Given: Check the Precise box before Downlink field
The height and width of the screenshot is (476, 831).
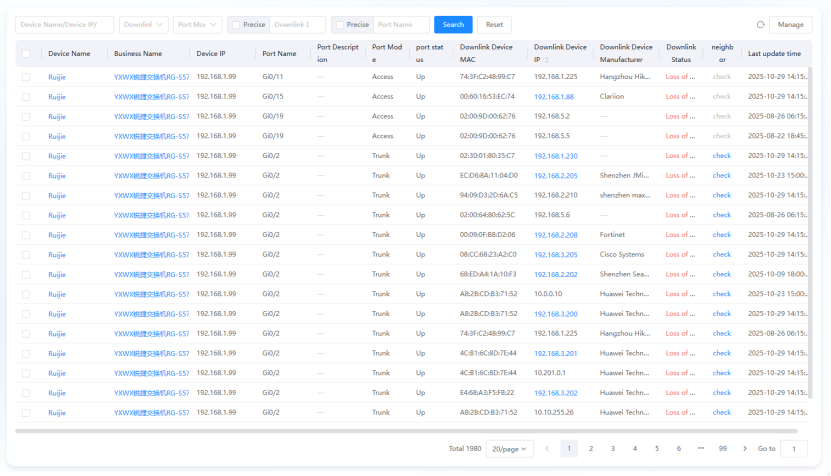Looking at the screenshot, I should (x=235, y=24).
